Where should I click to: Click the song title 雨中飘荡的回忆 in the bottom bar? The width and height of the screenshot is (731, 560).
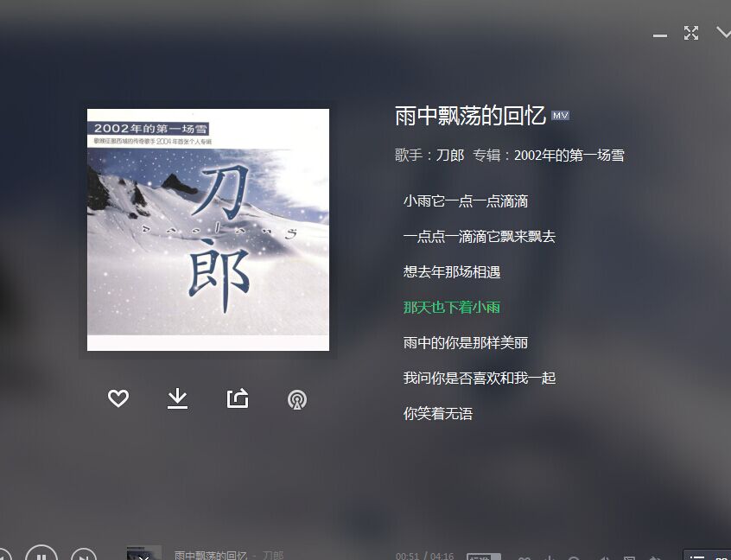[x=210, y=555]
